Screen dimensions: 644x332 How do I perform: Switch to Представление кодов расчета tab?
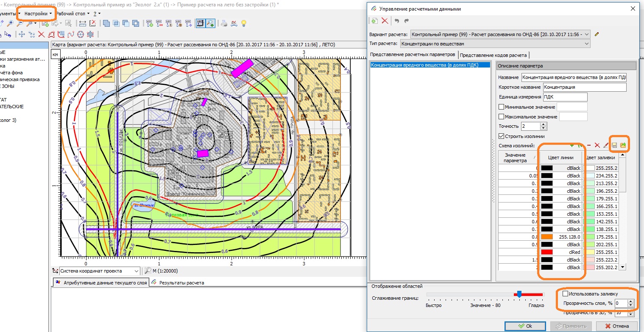click(x=493, y=55)
